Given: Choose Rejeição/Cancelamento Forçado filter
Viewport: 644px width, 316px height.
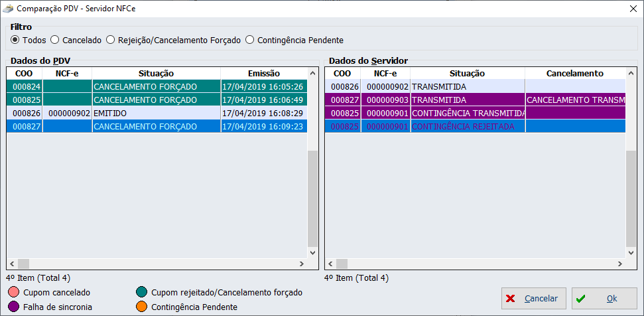Looking at the screenshot, I should [x=111, y=40].
